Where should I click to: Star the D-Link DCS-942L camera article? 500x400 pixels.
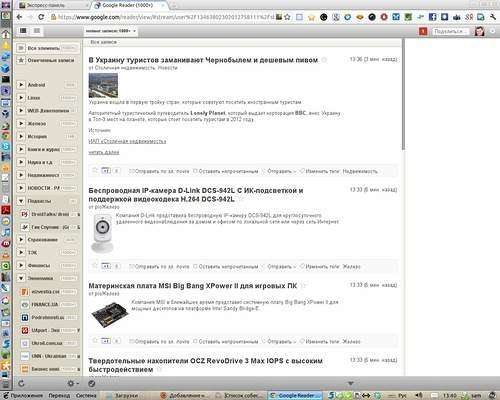(x=95, y=266)
